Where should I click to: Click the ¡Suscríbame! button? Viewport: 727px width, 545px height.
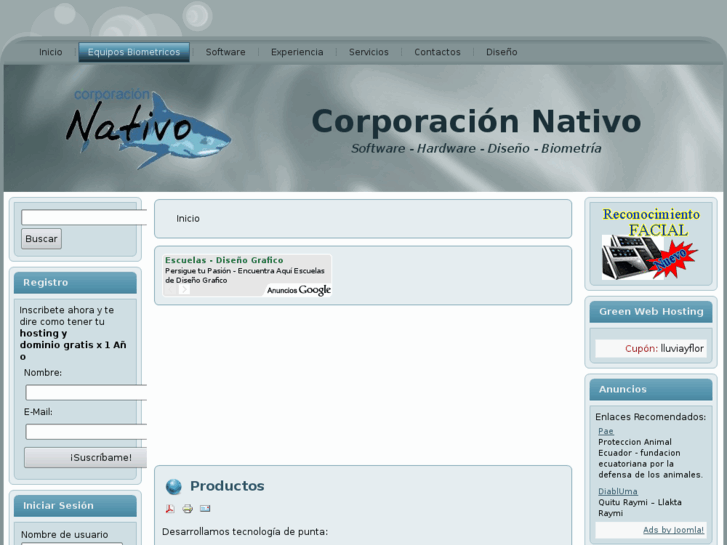[86, 458]
